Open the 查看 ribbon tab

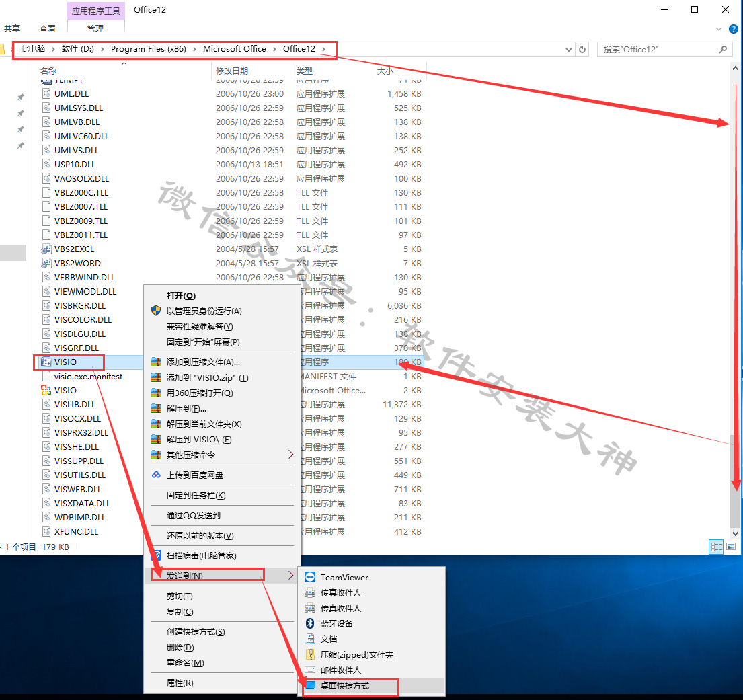click(47, 29)
